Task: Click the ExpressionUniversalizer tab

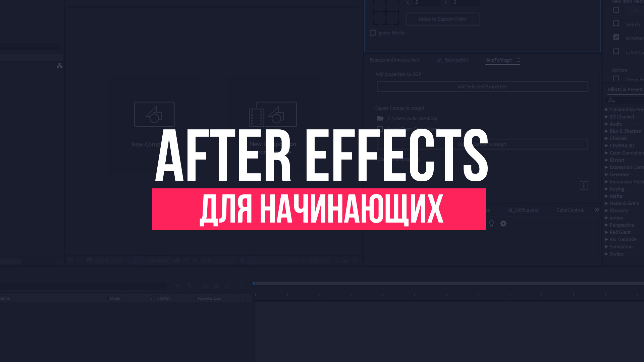Action: (394, 60)
